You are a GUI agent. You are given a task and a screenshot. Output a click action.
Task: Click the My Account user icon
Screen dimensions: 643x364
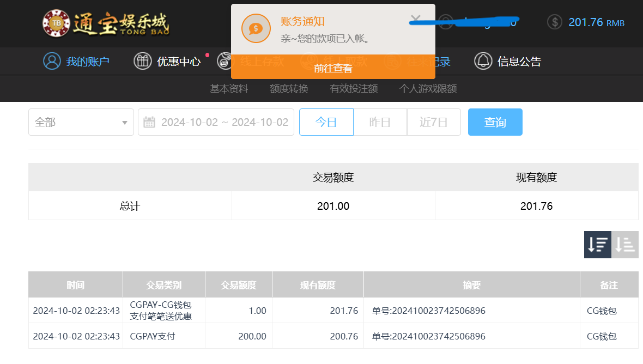[52, 61]
